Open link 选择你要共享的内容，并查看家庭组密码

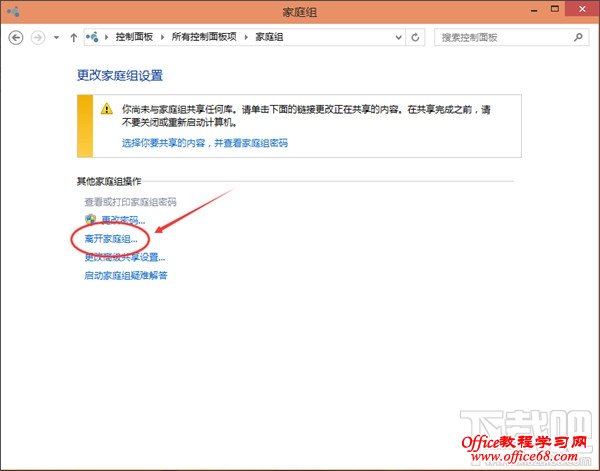[x=205, y=143]
